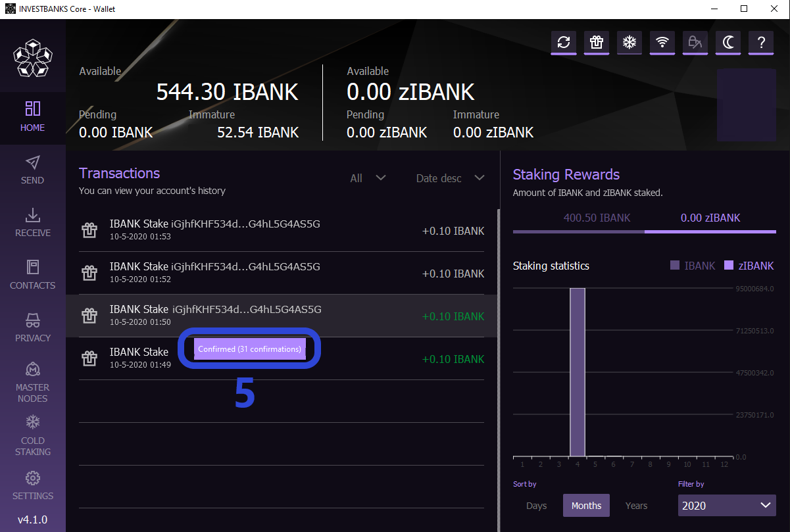Switch to the zIBANK tab under Staking Rewards
790x532 pixels.
pos(710,220)
